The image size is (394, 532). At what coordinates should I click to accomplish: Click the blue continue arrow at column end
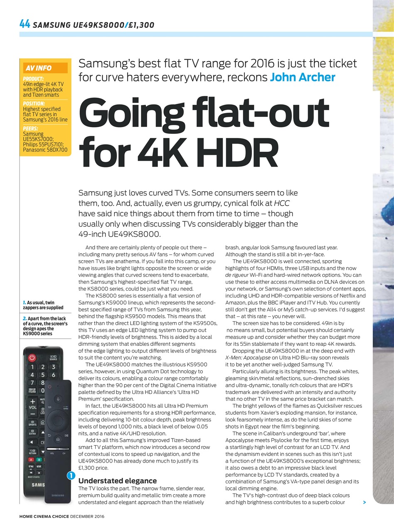coord(364,502)
